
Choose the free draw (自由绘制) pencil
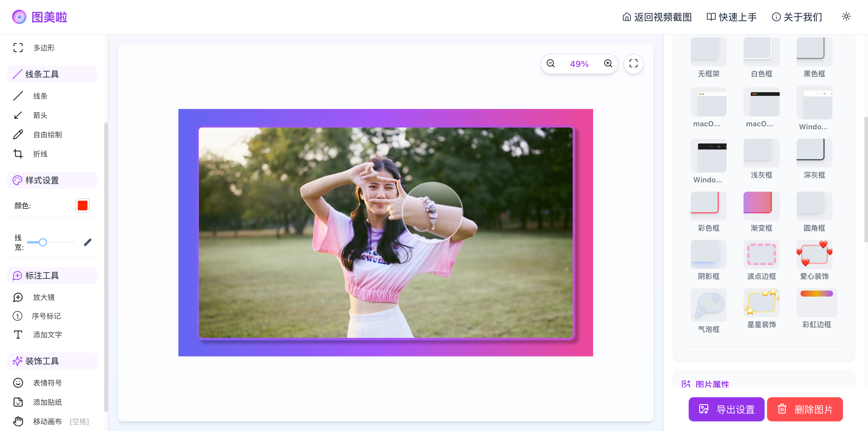click(47, 134)
